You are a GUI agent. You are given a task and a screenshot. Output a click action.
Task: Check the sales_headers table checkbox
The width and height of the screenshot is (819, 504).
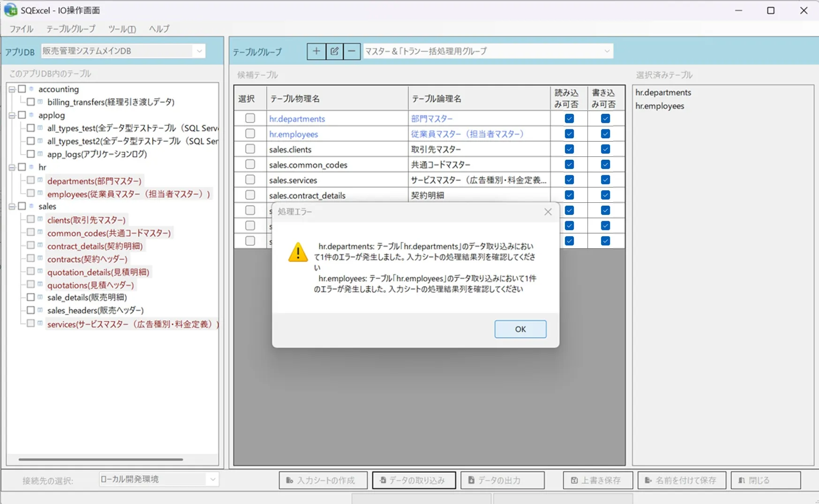click(x=31, y=310)
